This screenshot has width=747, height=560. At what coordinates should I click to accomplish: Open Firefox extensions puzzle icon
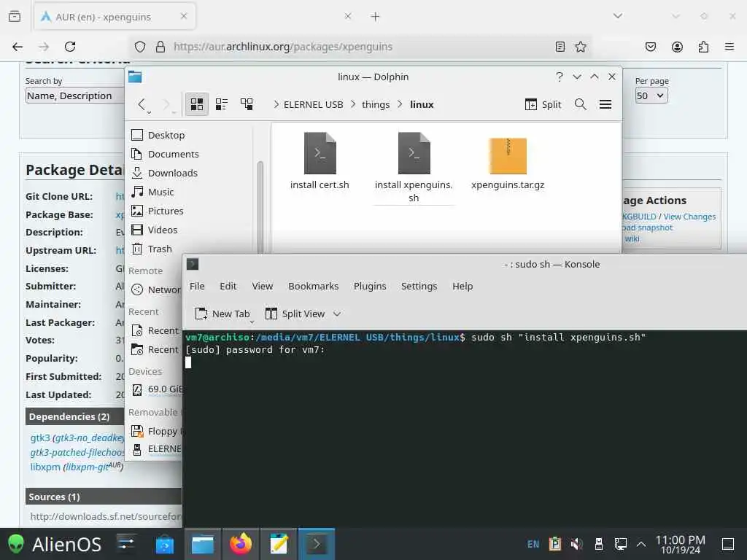click(703, 47)
